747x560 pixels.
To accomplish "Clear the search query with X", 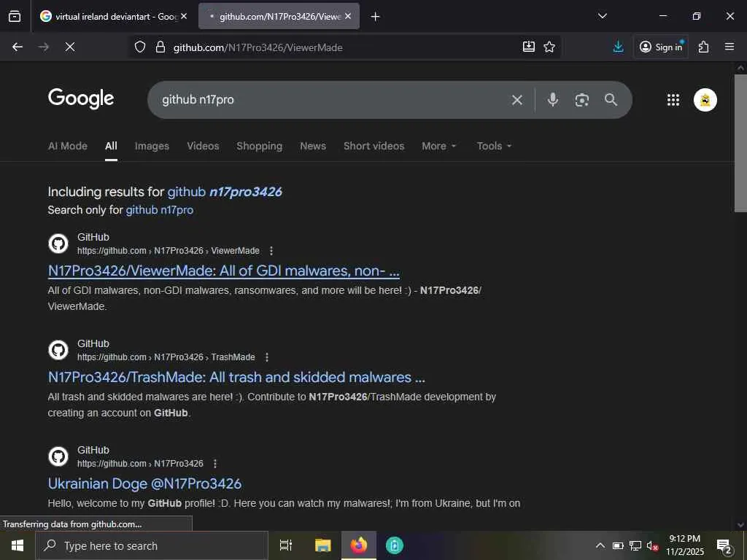I will [x=517, y=100].
